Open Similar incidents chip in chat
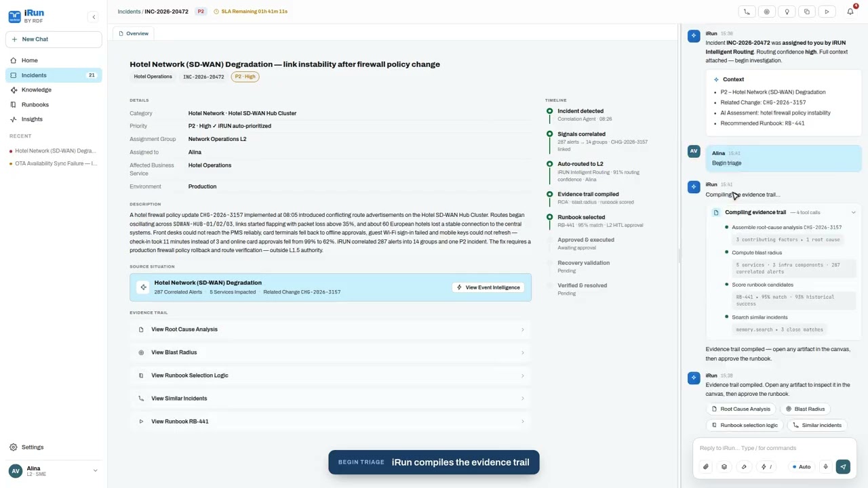The image size is (868, 488). pos(817,425)
